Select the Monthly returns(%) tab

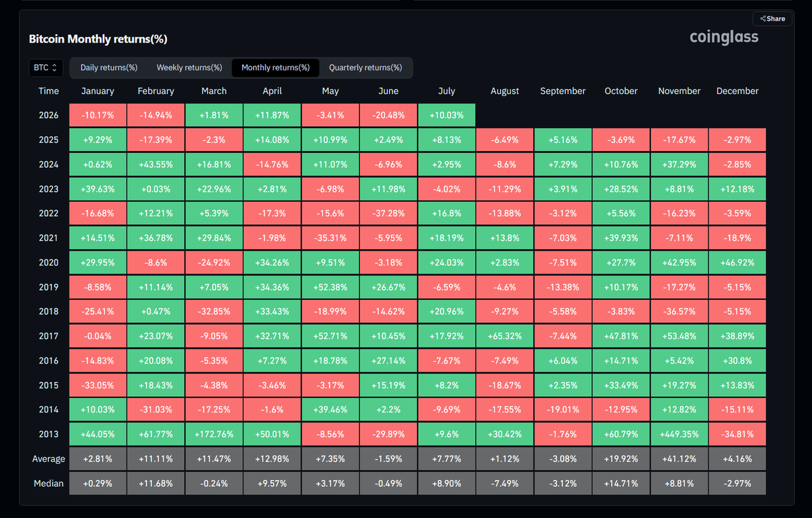point(275,68)
